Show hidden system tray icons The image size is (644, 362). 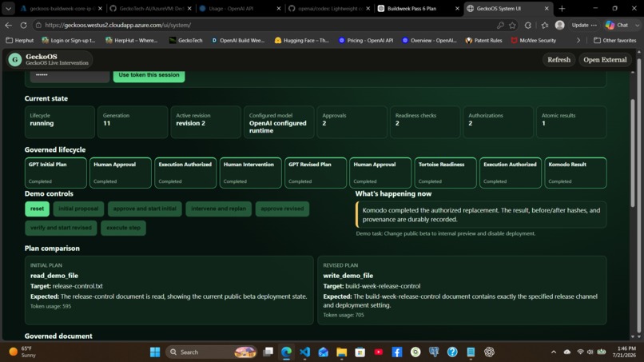pos(554,352)
